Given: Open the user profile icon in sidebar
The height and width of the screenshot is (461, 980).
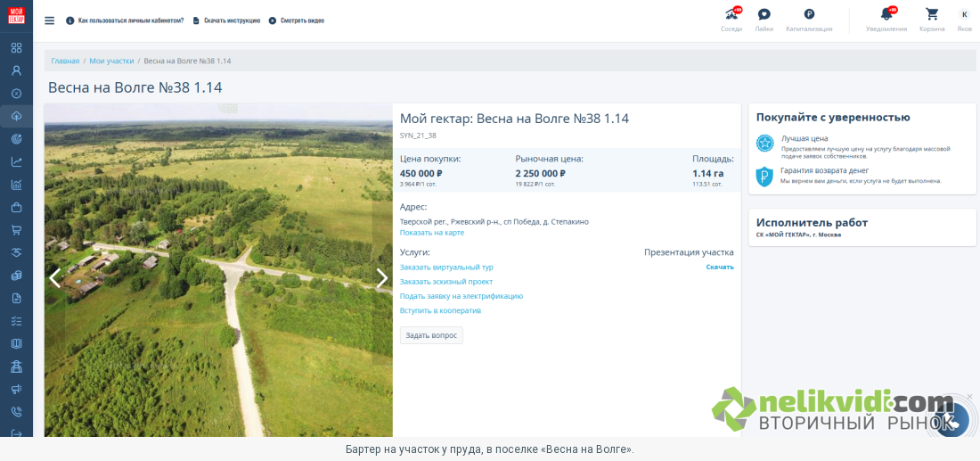Looking at the screenshot, I should click(16, 70).
